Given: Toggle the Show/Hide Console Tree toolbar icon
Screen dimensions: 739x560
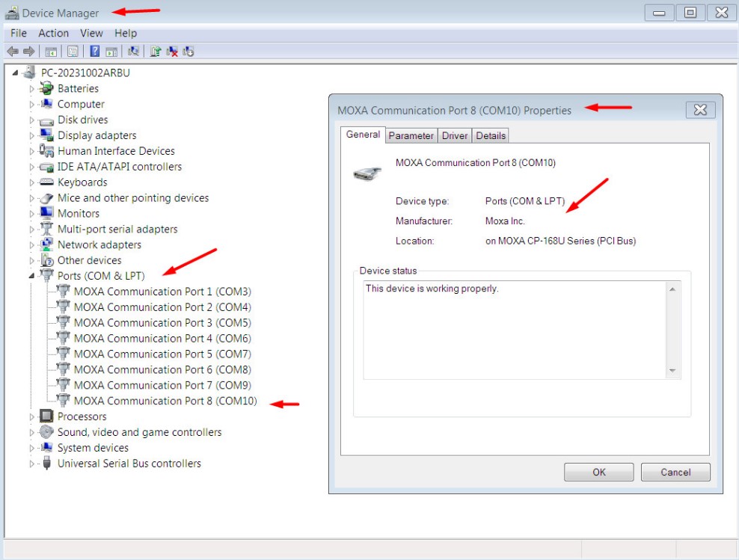Looking at the screenshot, I should point(51,52).
